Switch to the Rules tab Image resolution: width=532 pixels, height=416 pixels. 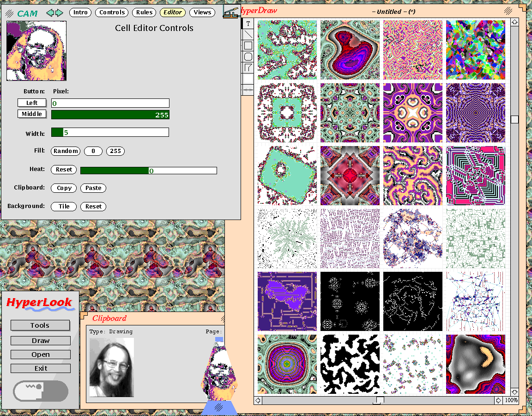point(144,12)
